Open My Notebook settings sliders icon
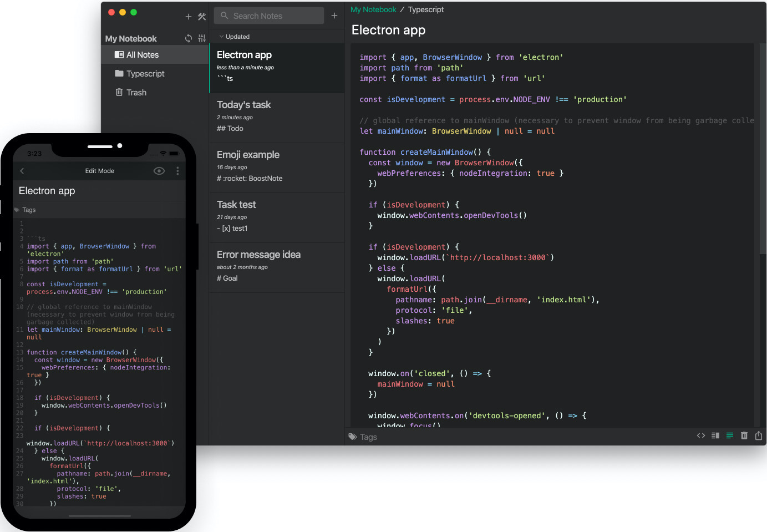The height and width of the screenshot is (532, 767). click(202, 38)
